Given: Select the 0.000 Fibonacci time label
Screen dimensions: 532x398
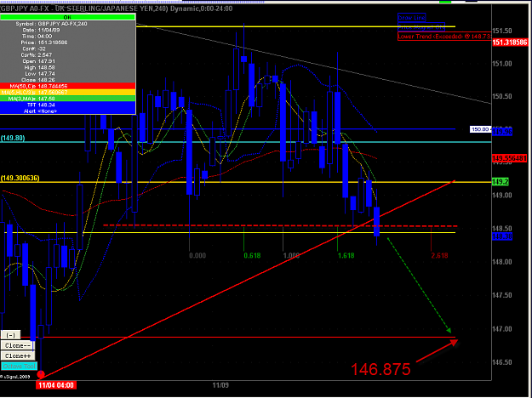Looking at the screenshot, I should 197,256.
